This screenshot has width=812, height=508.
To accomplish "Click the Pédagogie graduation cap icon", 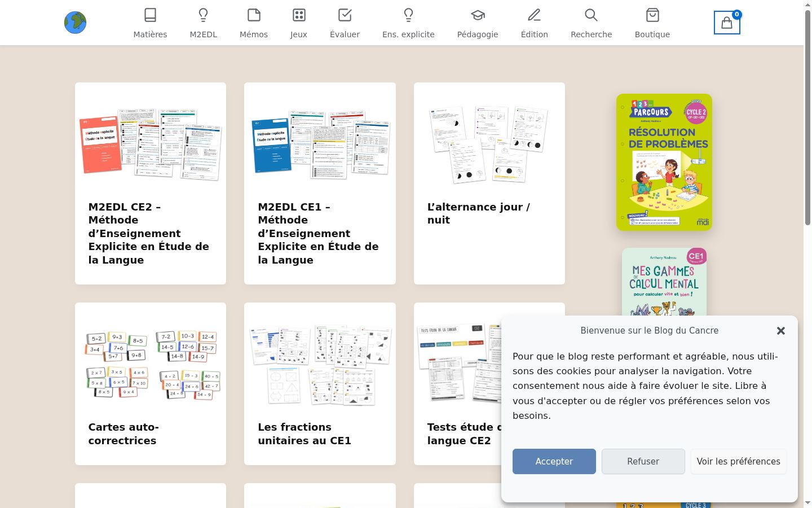I will pos(478,15).
